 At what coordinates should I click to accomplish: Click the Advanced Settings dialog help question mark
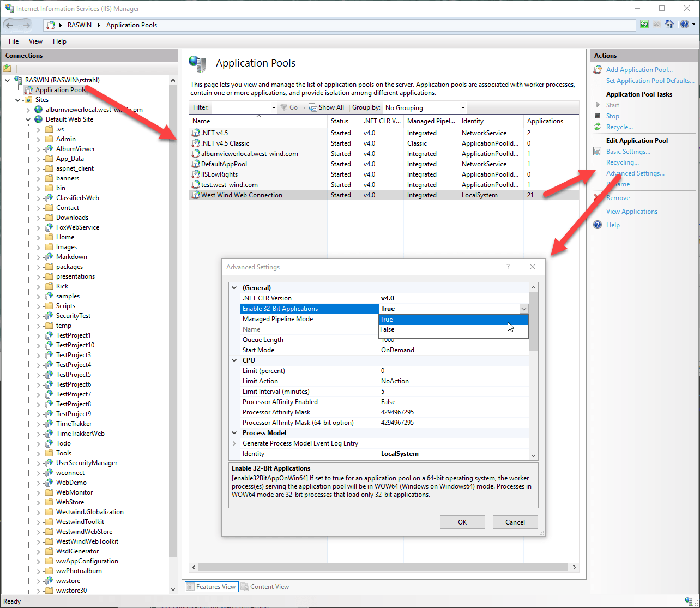(508, 267)
